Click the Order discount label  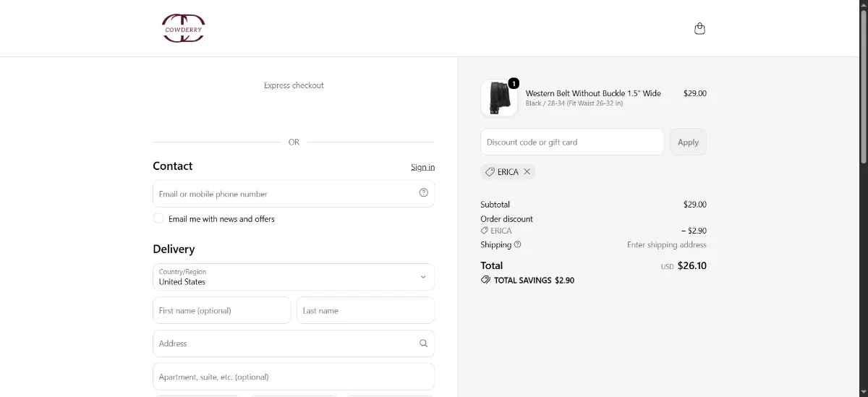(506, 219)
